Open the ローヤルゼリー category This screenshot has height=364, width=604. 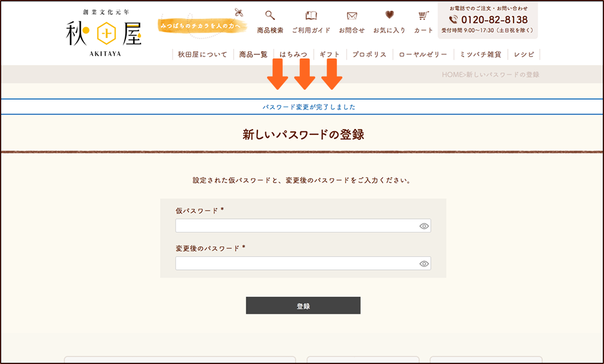(423, 55)
